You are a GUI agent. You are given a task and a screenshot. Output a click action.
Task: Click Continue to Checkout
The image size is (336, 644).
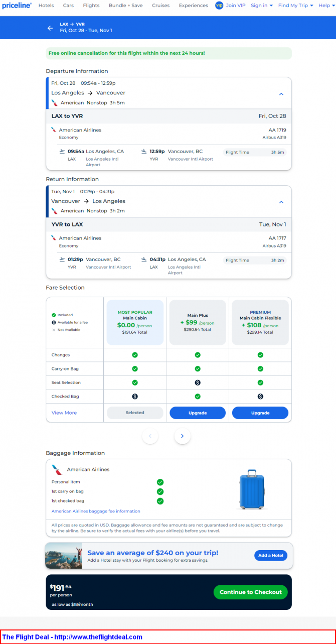[x=251, y=592]
